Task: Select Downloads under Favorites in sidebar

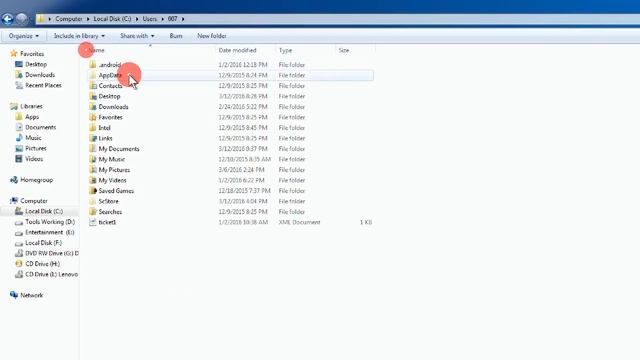Action: [x=40, y=75]
